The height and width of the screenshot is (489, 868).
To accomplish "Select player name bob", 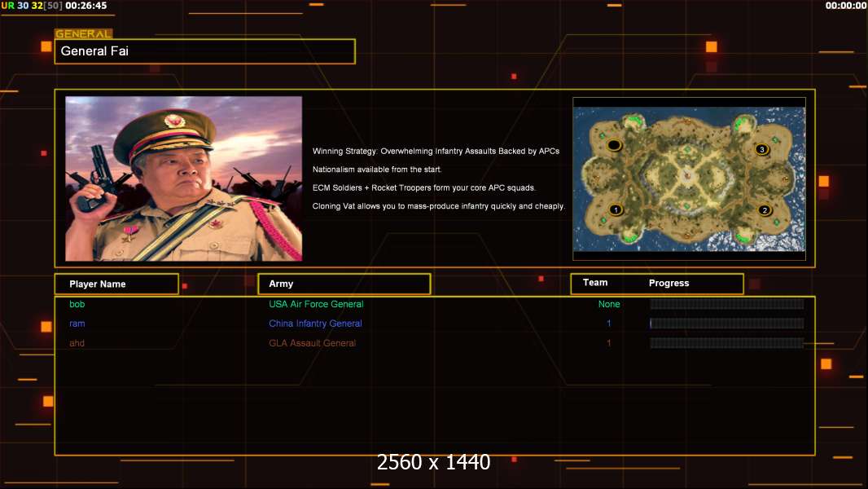I will click(77, 304).
